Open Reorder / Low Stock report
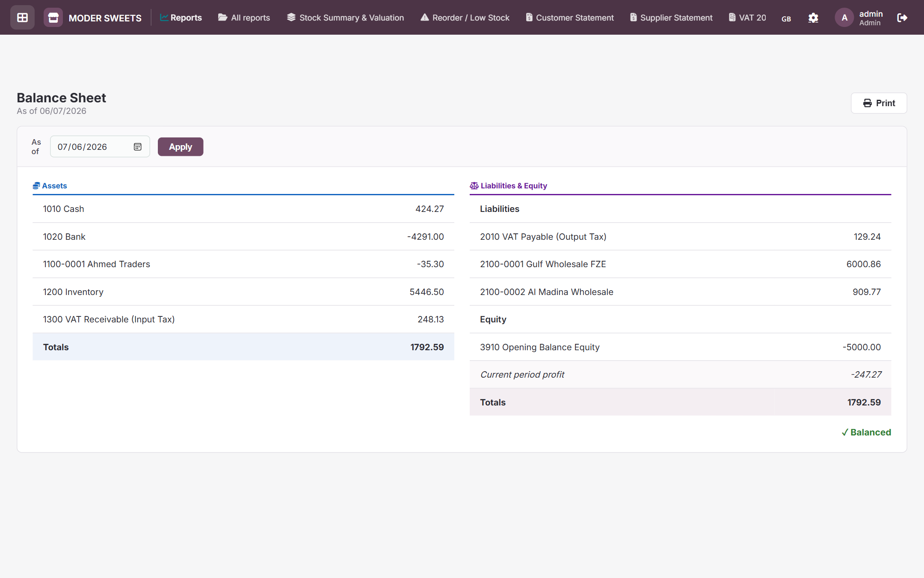This screenshot has width=924, height=578. (x=465, y=18)
